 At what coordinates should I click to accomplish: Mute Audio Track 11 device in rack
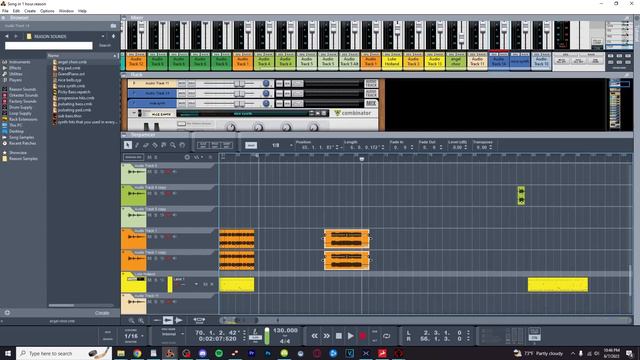[x=182, y=83]
